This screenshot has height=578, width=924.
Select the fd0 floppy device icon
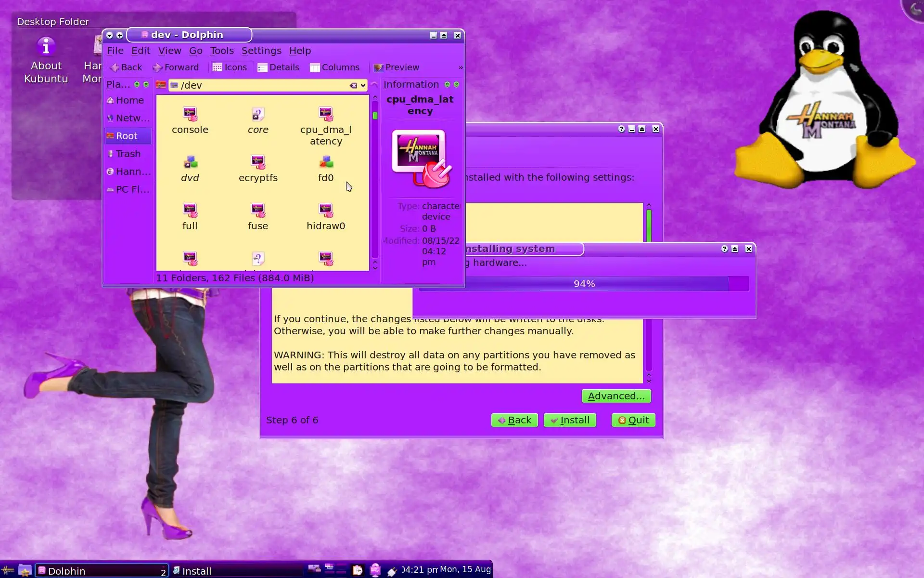(x=326, y=163)
